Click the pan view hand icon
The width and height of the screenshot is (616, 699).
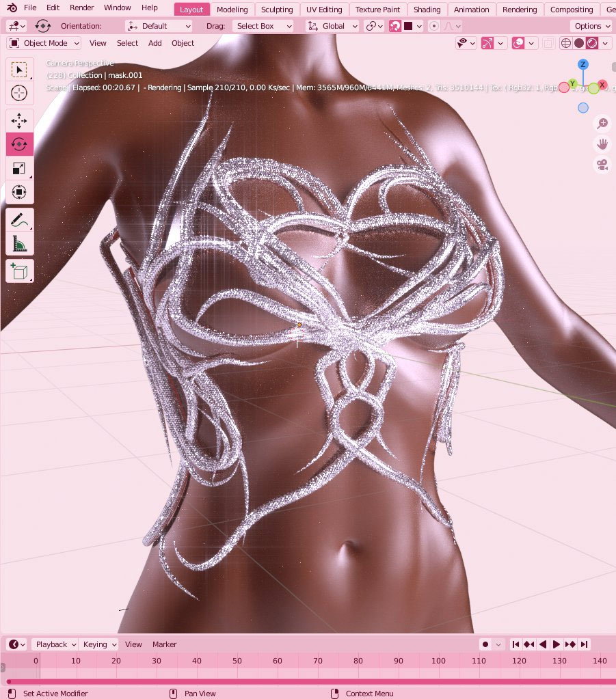602,144
